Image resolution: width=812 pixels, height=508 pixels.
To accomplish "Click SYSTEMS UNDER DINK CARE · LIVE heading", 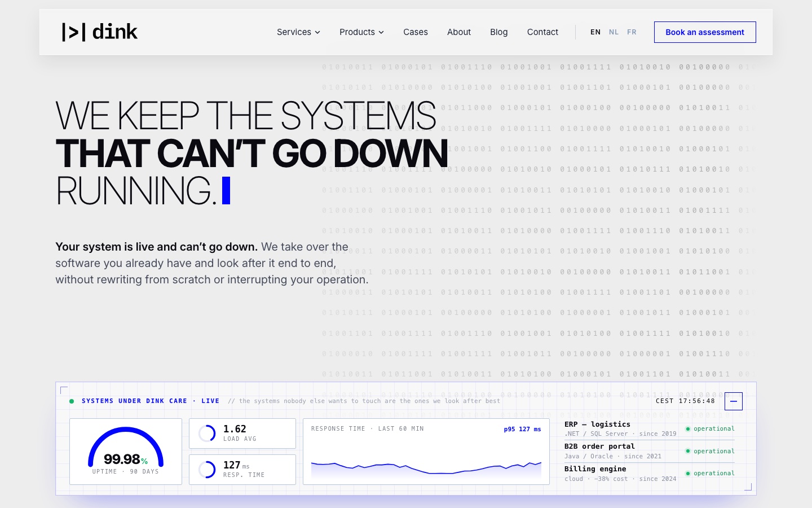I will [x=151, y=401].
